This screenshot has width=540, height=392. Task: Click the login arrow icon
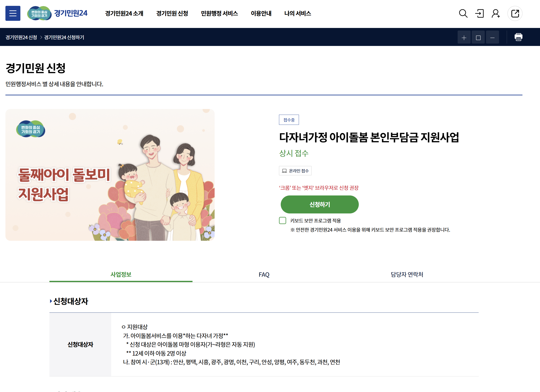479,13
